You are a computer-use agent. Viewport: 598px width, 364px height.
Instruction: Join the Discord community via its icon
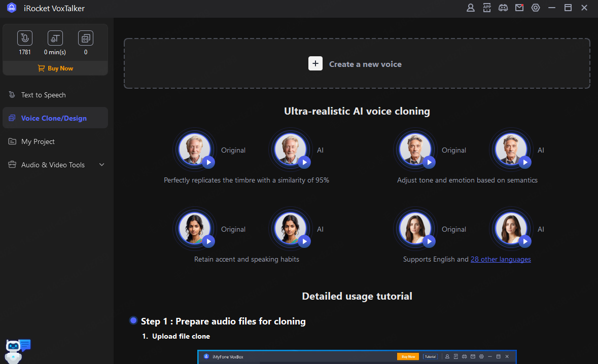pos(503,8)
